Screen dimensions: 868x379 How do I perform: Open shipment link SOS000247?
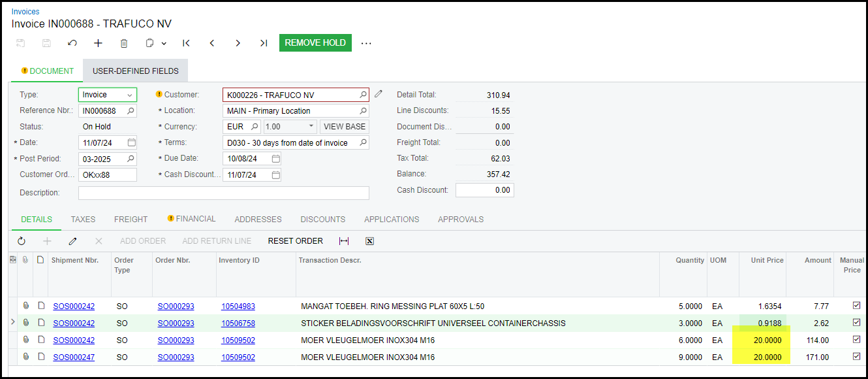(x=74, y=357)
